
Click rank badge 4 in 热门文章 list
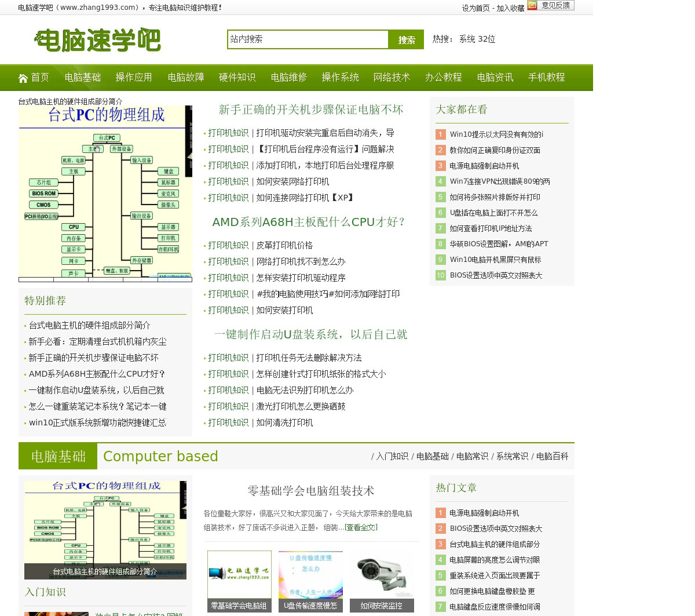pyautogui.click(x=440, y=560)
